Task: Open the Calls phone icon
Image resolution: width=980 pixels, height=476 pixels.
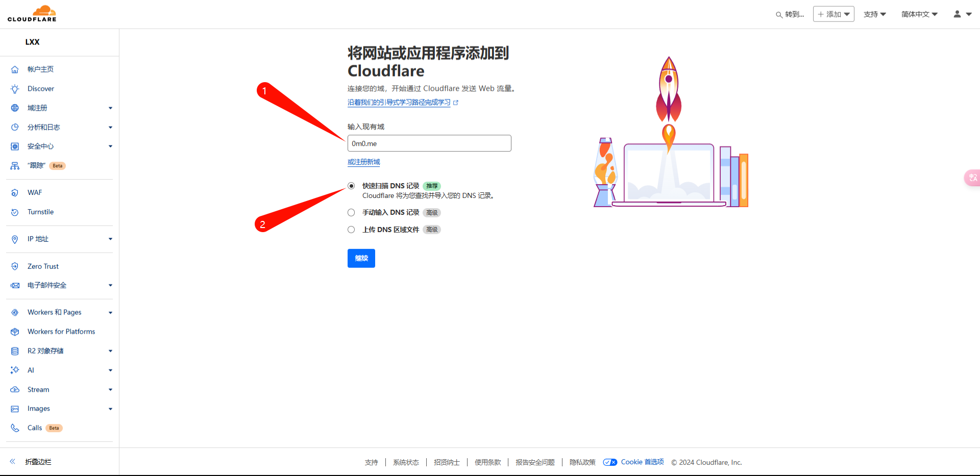Action: (x=15, y=428)
